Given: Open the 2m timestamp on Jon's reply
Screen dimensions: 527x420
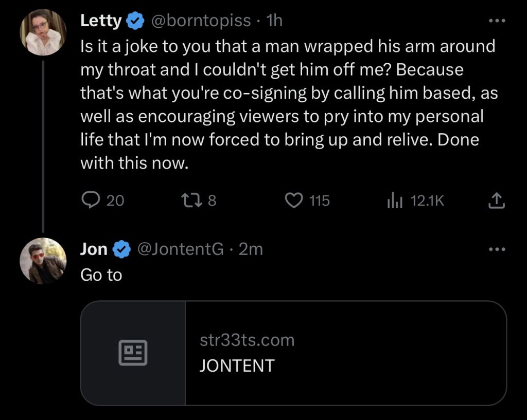Looking at the screenshot, I should 251,249.
